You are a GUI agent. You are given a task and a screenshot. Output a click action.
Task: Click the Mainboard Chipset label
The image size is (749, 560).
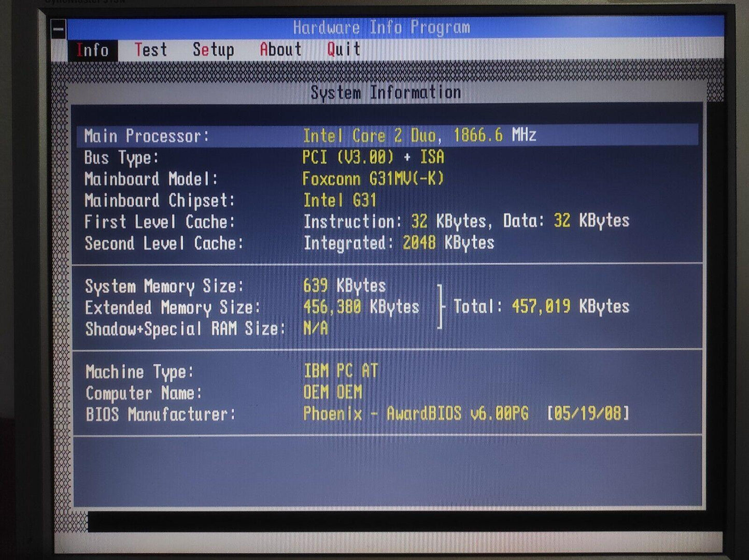pyautogui.click(x=160, y=200)
